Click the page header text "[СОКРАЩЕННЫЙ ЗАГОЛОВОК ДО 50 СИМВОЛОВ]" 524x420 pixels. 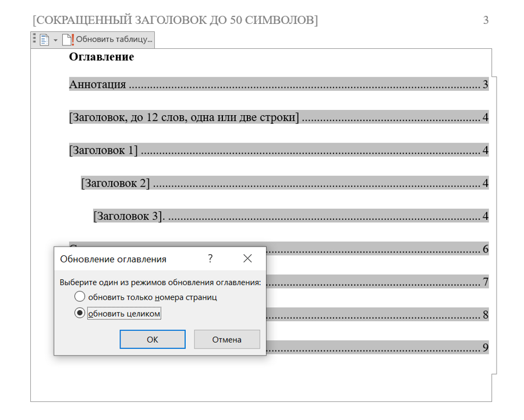pos(175,20)
